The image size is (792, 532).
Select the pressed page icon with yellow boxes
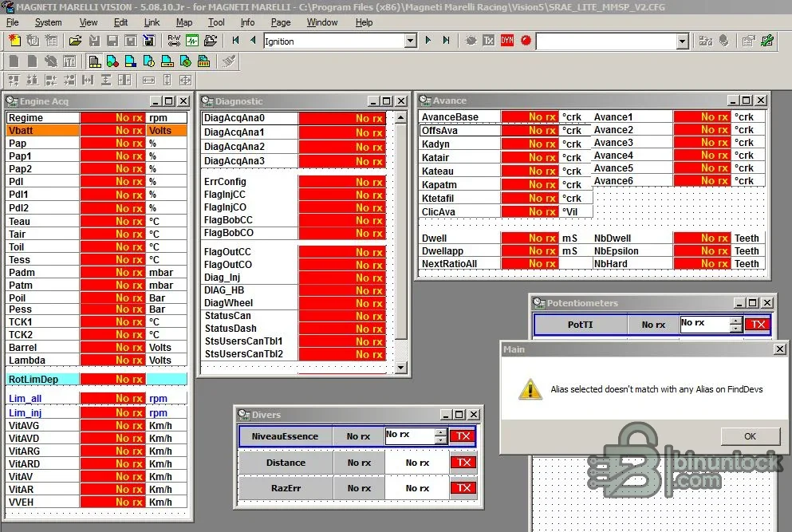tap(94, 61)
